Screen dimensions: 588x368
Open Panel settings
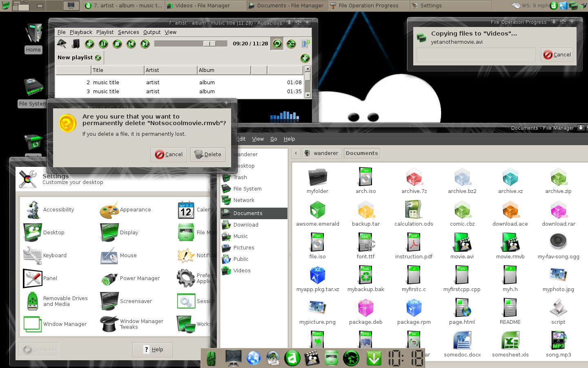point(40,278)
